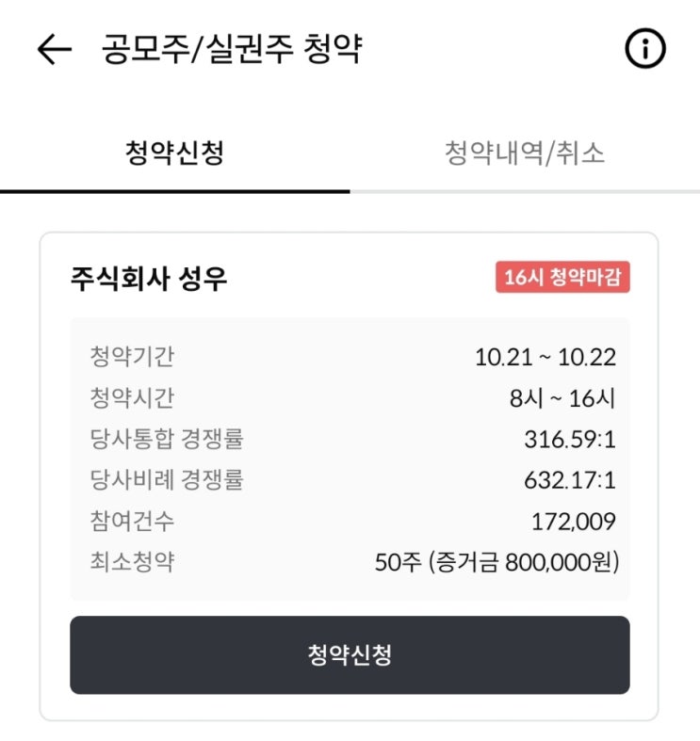
Task: Select the 당사통합 경쟁률 label
Action: [167, 439]
